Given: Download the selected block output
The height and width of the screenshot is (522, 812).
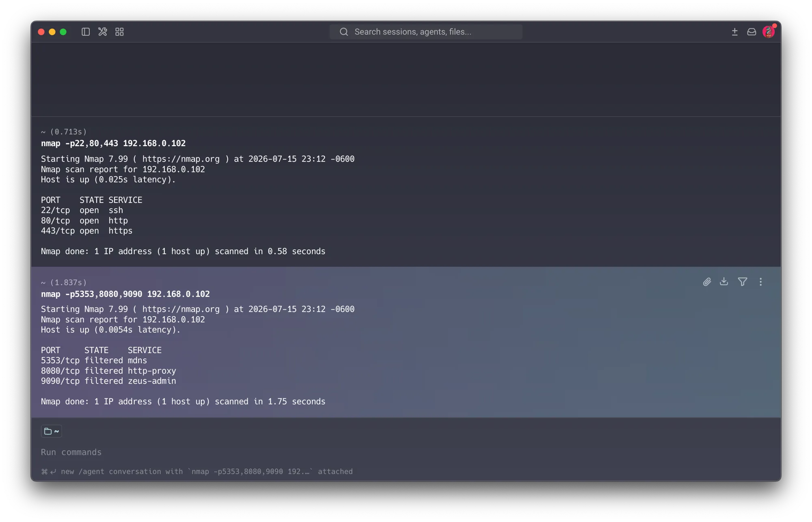Looking at the screenshot, I should pyautogui.click(x=724, y=282).
